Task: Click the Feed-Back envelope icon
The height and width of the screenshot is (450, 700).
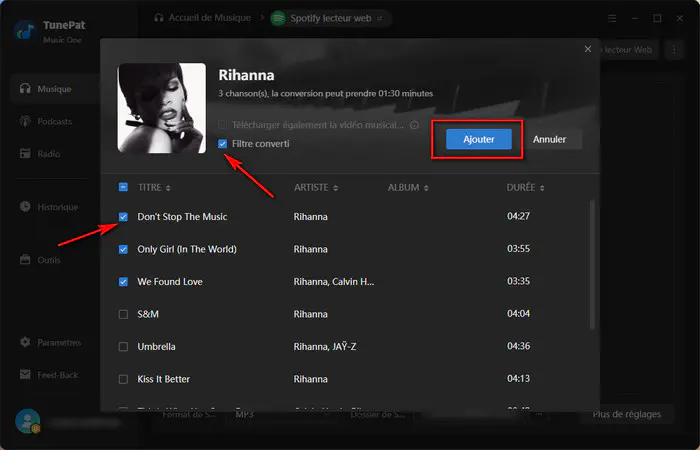Action: tap(25, 375)
